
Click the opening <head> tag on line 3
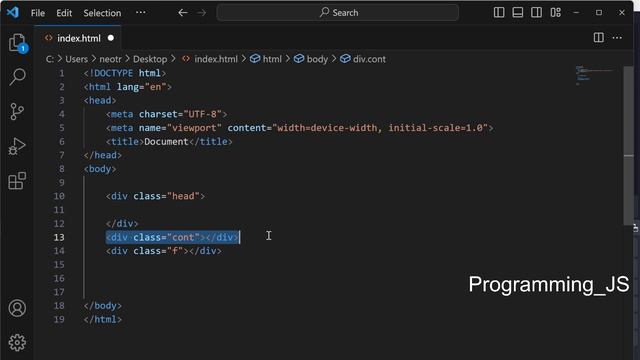pos(100,100)
